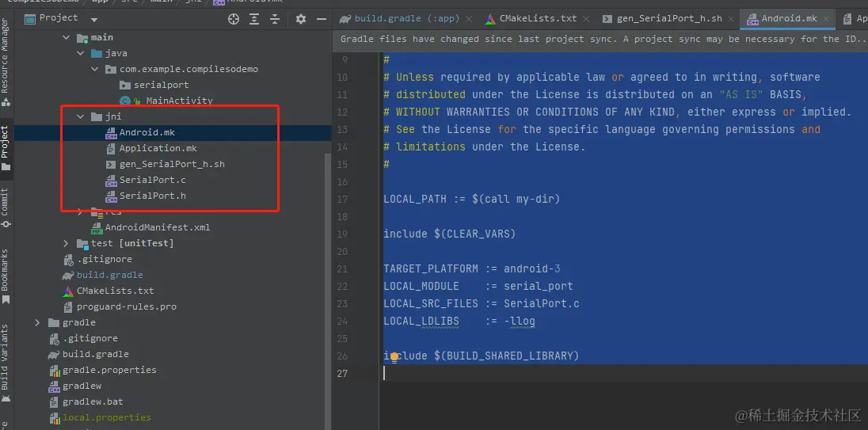Open the Commit side tab
The height and width of the screenshot is (430, 868).
click(x=6, y=207)
